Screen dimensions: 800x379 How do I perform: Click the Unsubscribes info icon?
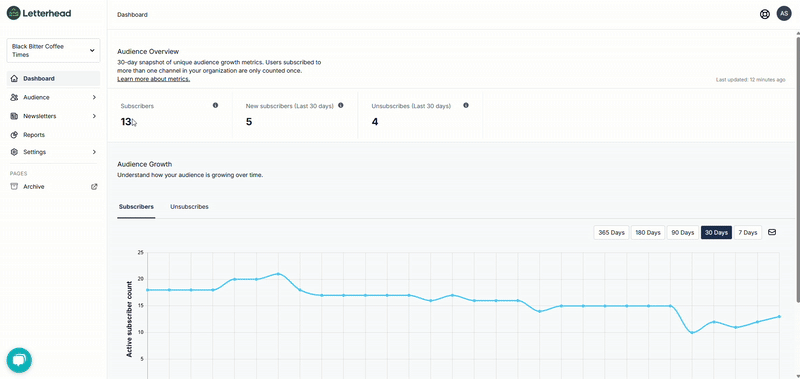click(x=466, y=105)
